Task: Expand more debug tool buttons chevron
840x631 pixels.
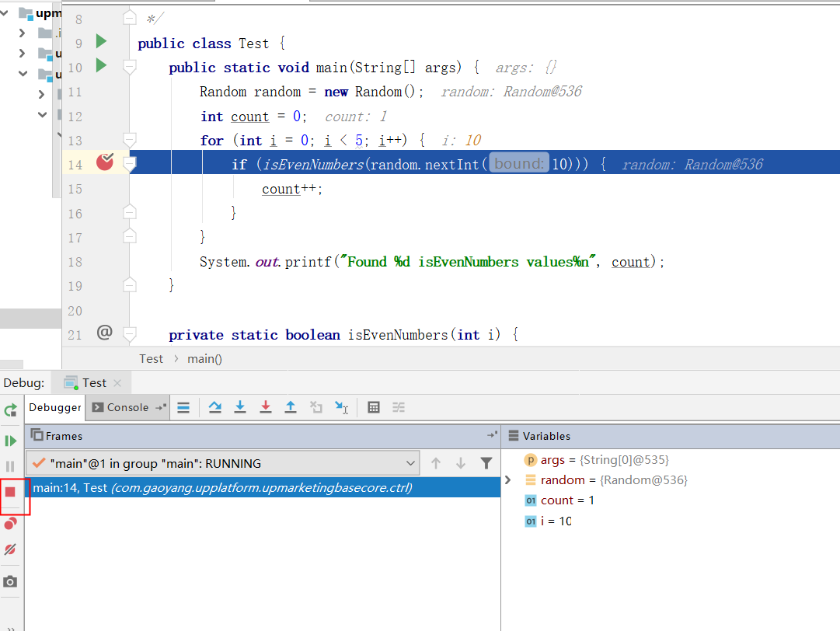Action: point(10,628)
